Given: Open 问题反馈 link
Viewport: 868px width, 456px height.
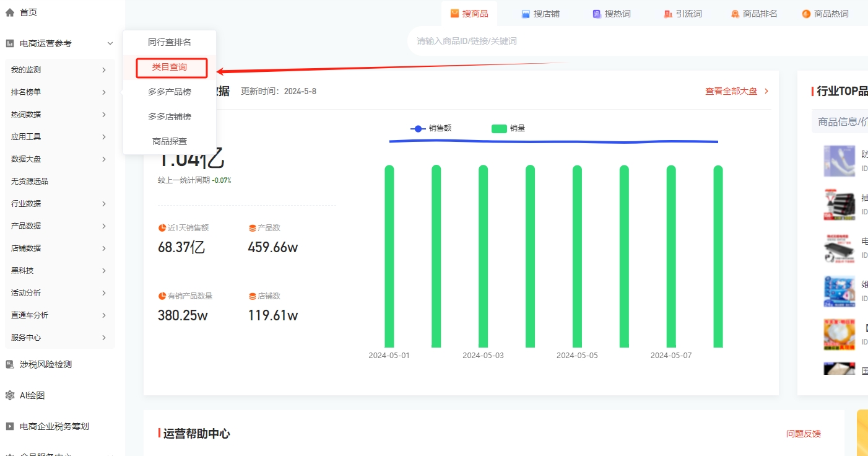Looking at the screenshot, I should pyautogui.click(x=804, y=434).
